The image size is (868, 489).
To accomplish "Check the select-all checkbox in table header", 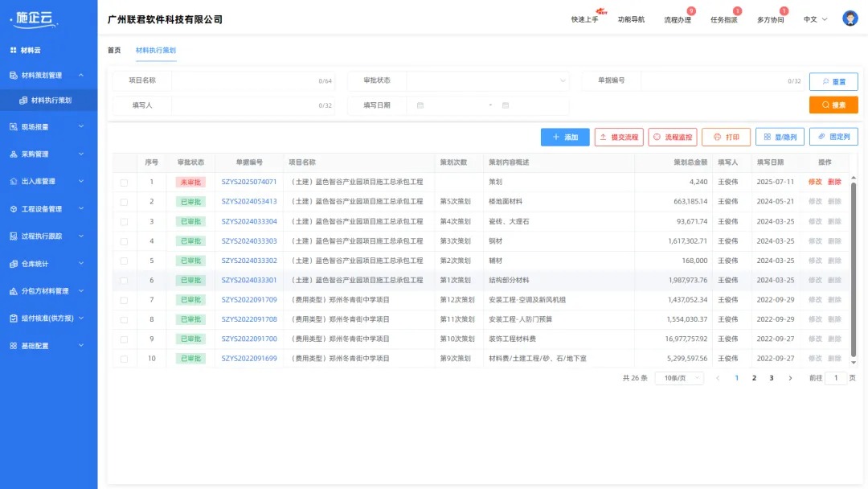I will pyautogui.click(x=125, y=162).
